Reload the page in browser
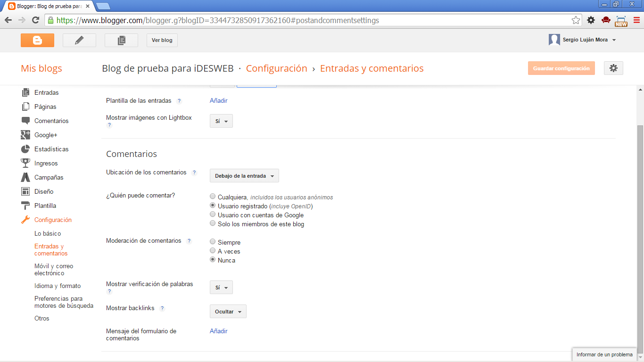This screenshot has height=362, width=644. click(x=35, y=20)
